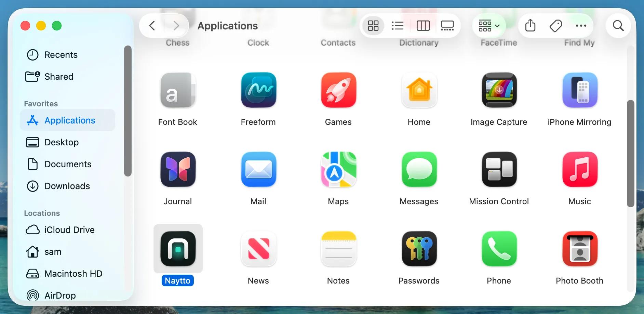The image size is (644, 314).
Task: Click the sidebar scrollbar
Action: [128, 111]
